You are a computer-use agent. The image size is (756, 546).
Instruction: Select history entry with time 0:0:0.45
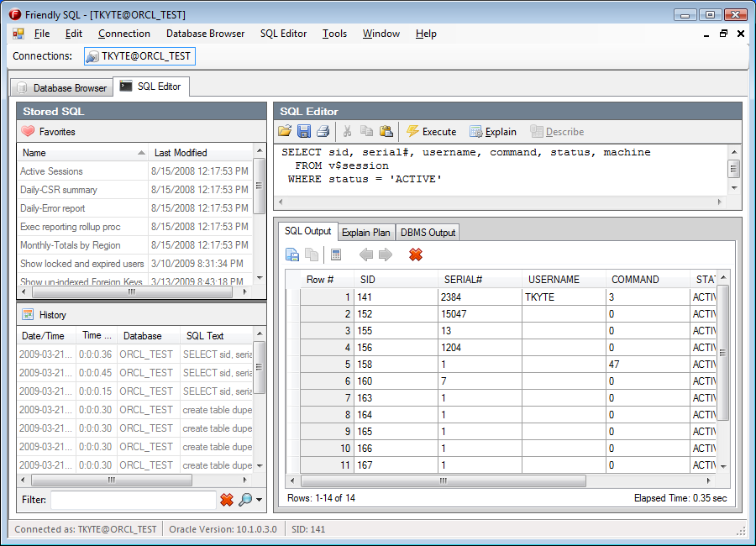[x=134, y=373]
